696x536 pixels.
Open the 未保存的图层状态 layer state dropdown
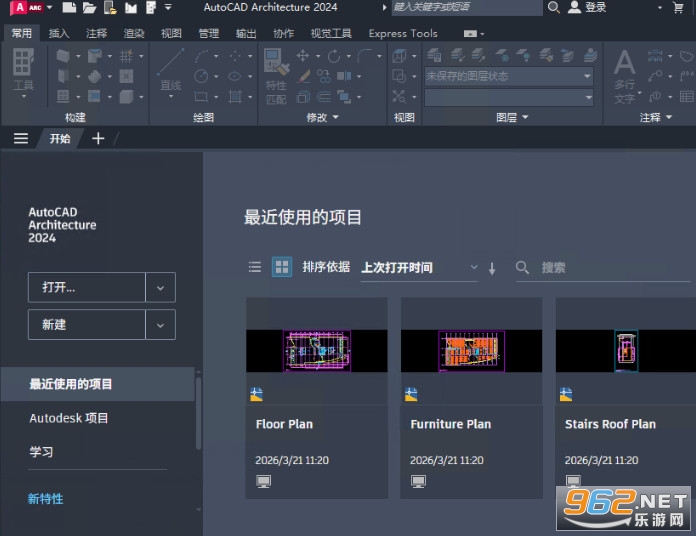pyautogui.click(x=509, y=76)
